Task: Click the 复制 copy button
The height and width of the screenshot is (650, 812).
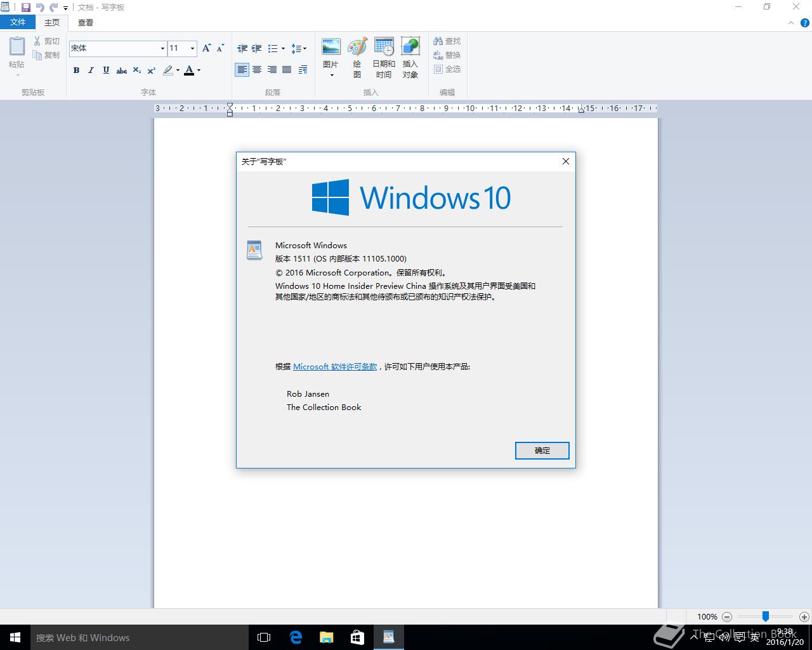Action: coord(47,55)
